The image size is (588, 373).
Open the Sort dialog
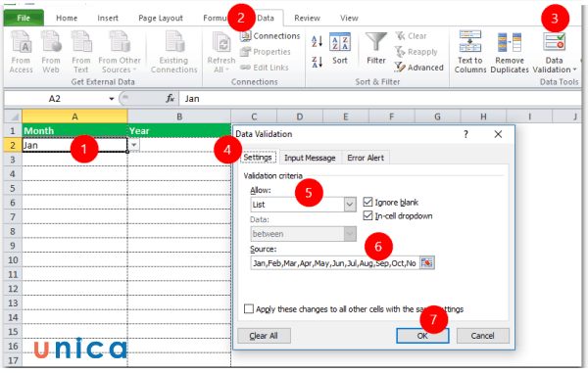click(x=340, y=49)
